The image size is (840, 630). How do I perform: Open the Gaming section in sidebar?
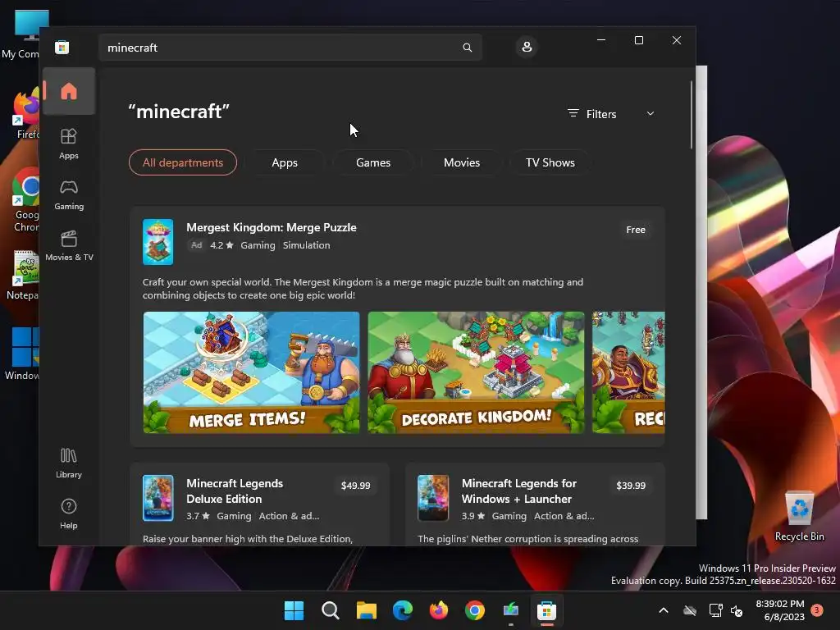point(69,194)
